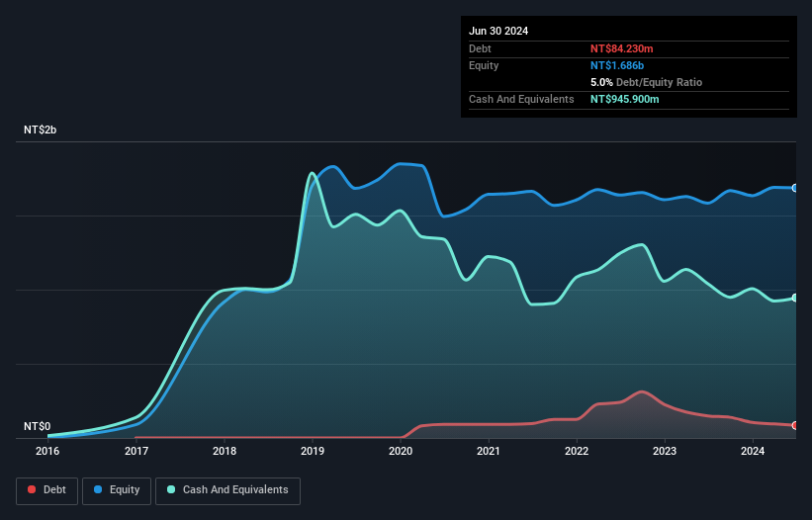
Task: Select the 2022 x-axis label
Action: pos(577,451)
